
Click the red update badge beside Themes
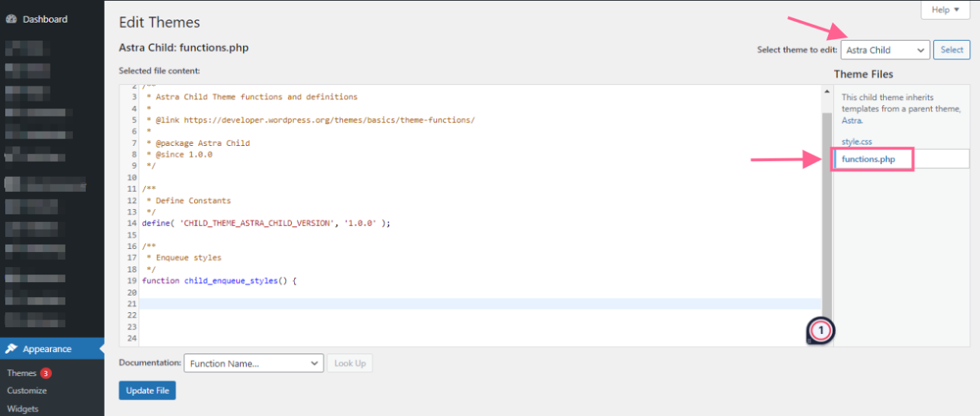(46, 373)
